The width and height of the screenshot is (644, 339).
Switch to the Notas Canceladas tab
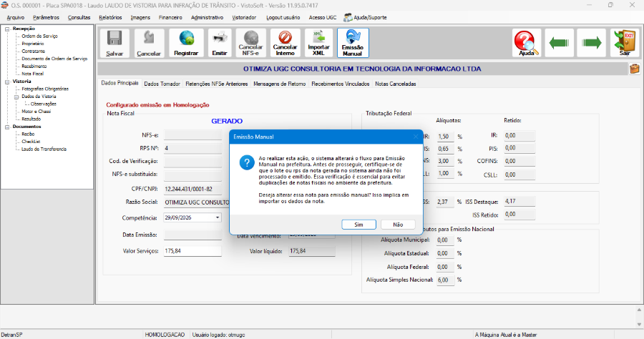click(x=396, y=84)
